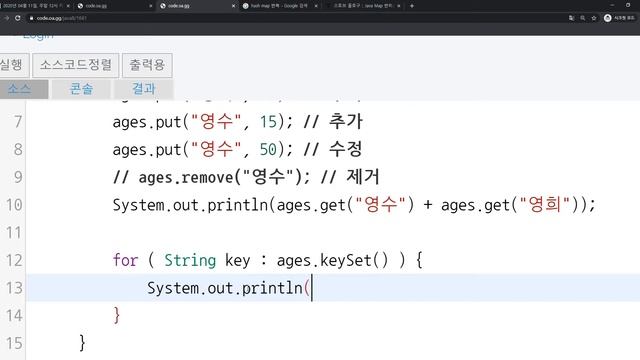Viewport: 640px width, 360px height.
Task: Select the active code.oa.gg browser tab
Action: [x=197, y=6]
